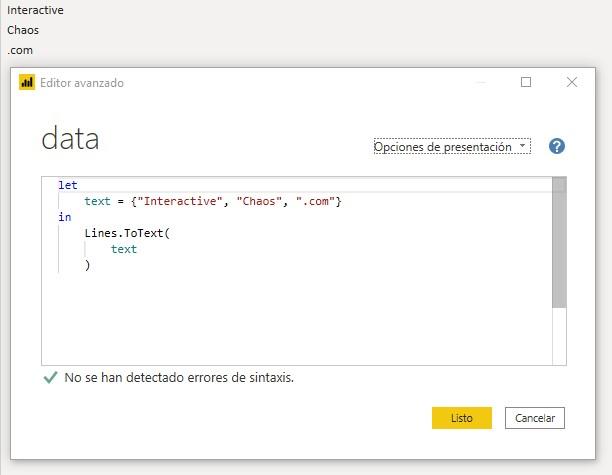
Task: Click the closing parenthesis line in code
Action: coord(88,265)
